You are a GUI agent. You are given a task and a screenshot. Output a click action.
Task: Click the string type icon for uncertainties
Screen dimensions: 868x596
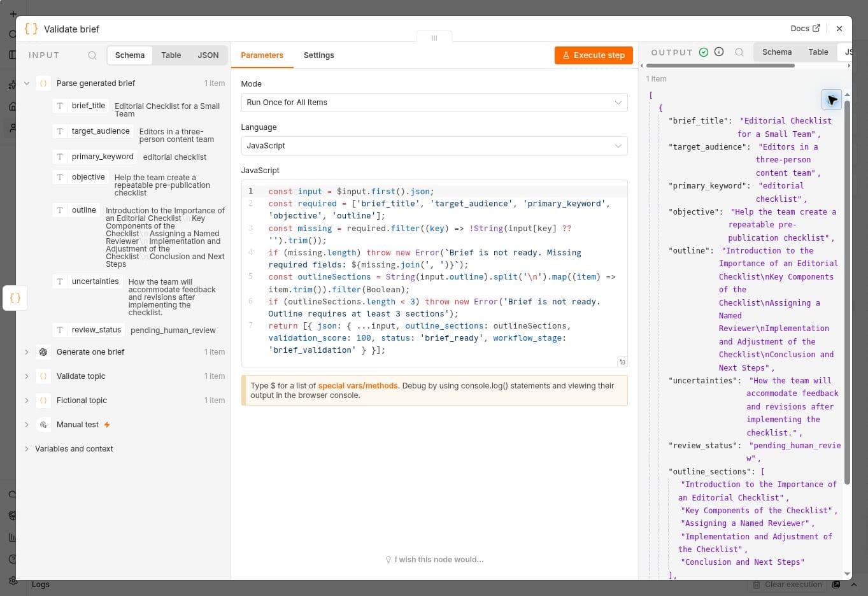60,281
